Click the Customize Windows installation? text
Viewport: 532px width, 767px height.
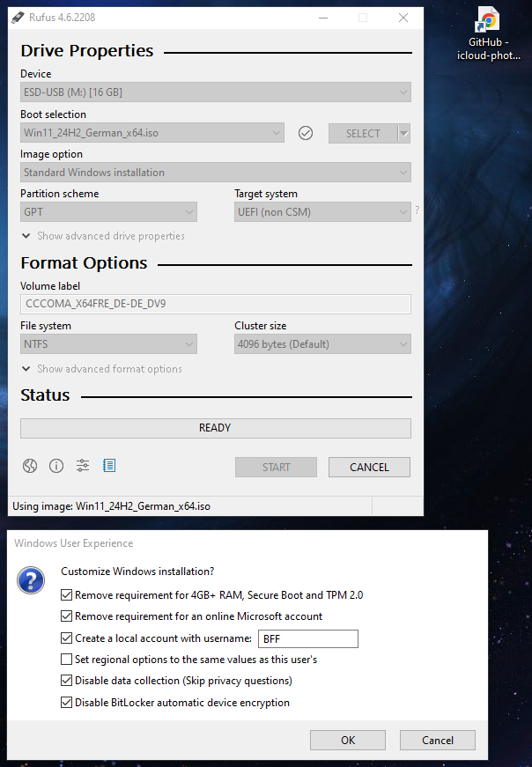(x=137, y=572)
